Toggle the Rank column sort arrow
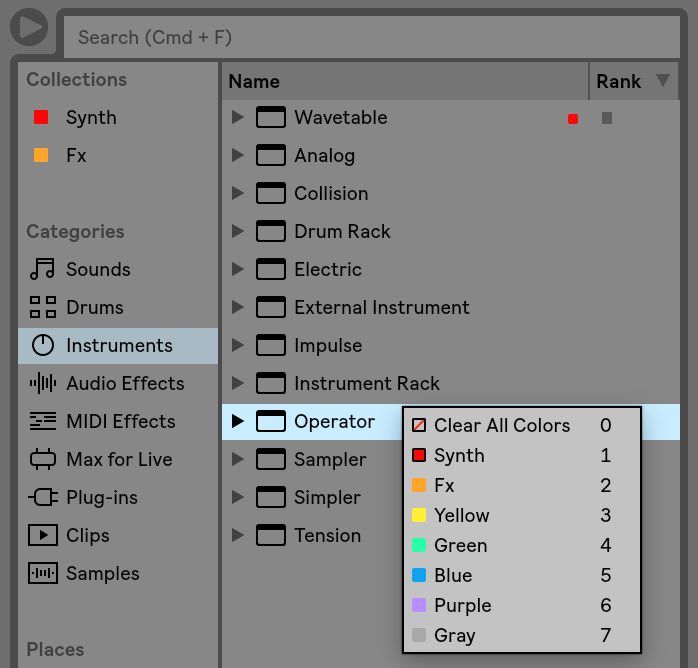The width and height of the screenshot is (698, 668). point(663,81)
